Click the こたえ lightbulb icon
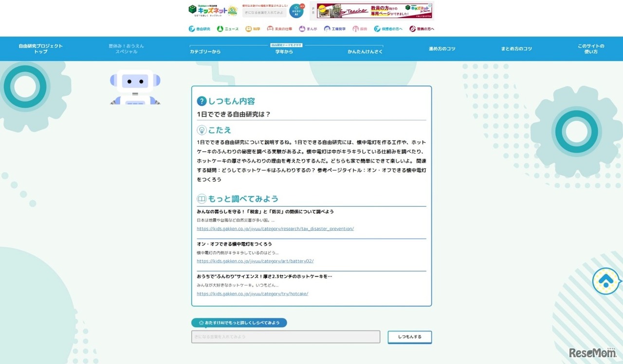 202,130
